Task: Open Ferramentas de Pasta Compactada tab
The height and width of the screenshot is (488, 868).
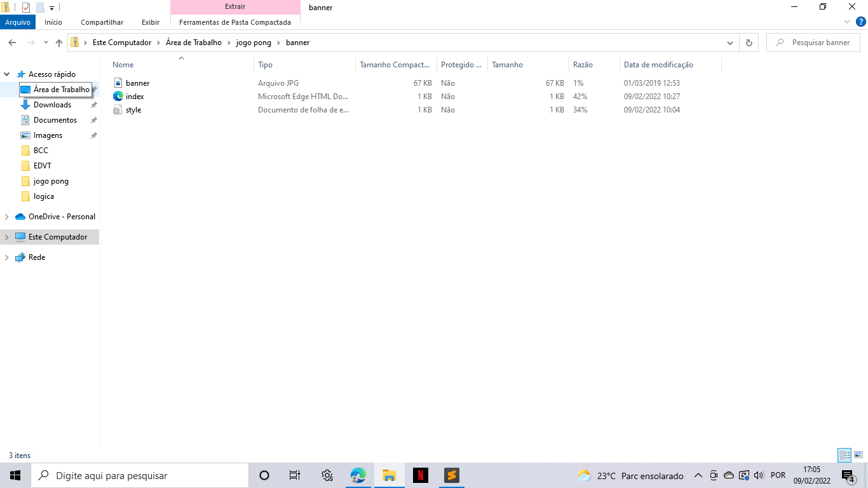Action: pyautogui.click(x=235, y=22)
